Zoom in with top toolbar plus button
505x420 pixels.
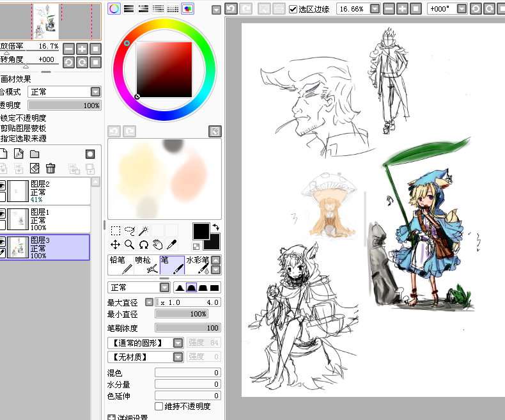point(402,9)
